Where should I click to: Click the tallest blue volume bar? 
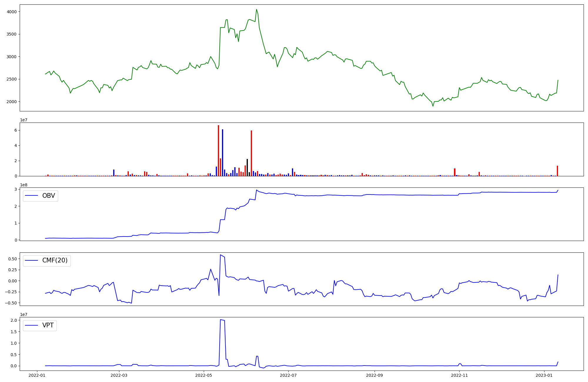click(x=223, y=153)
